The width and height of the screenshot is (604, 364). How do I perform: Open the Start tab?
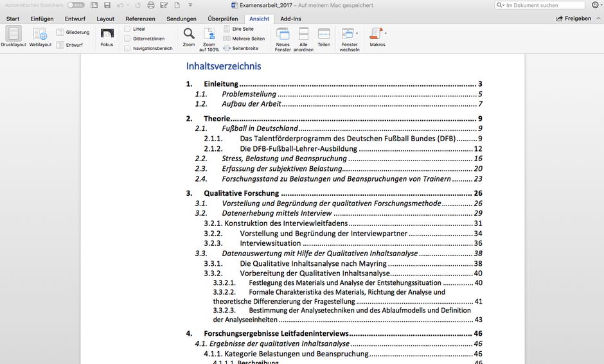coord(13,19)
